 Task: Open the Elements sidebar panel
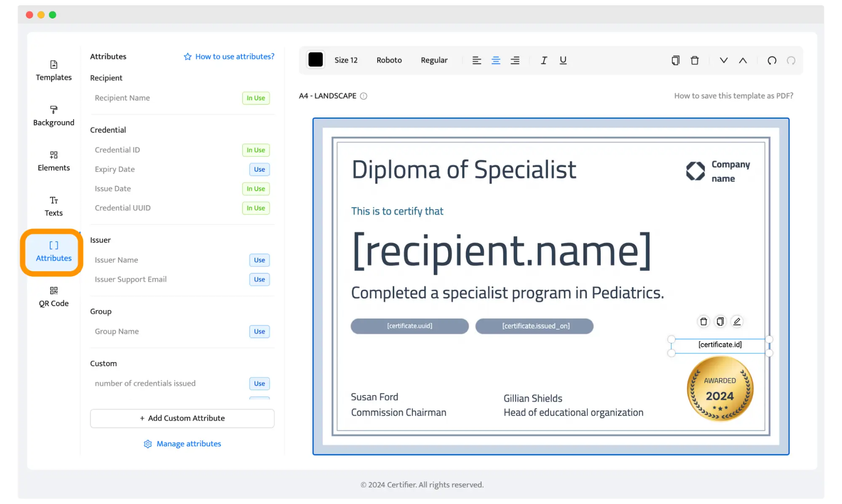click(x=53, y=161)
